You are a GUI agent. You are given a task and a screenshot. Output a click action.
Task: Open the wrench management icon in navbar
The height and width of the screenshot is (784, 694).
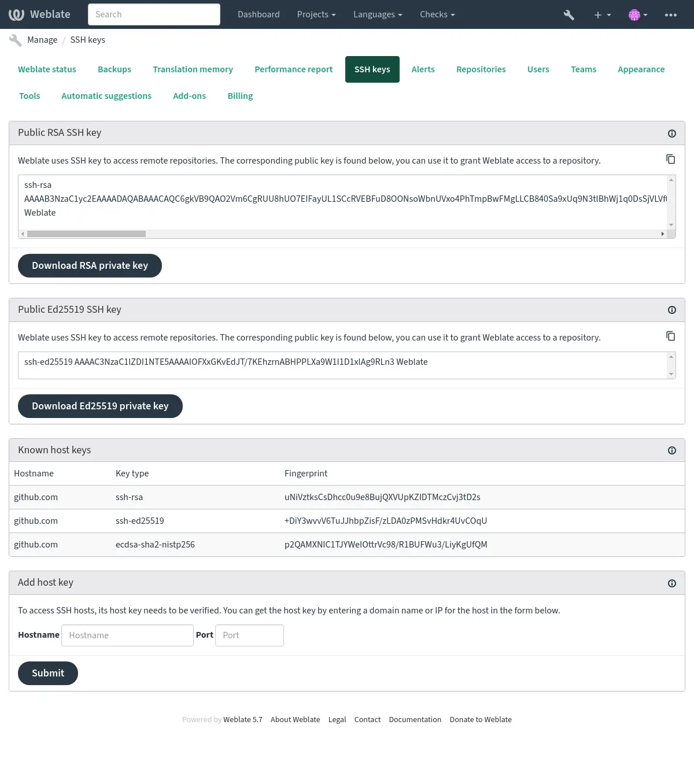point(569,15)
